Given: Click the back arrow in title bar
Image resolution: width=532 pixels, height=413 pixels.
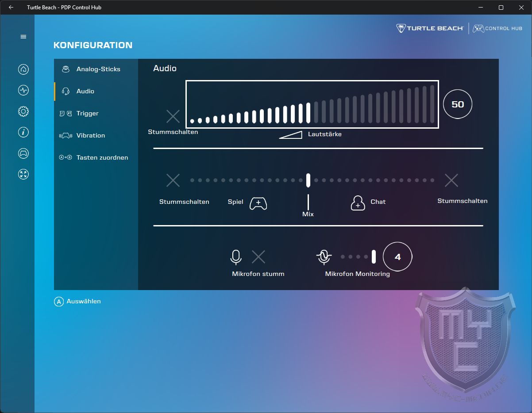Looking at the screenshot, I should coord(11,8).
